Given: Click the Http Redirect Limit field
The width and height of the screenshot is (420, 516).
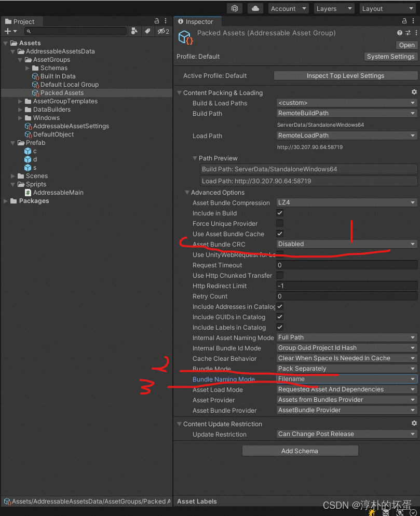Looking at the screenshot, I should click(347, 286).
